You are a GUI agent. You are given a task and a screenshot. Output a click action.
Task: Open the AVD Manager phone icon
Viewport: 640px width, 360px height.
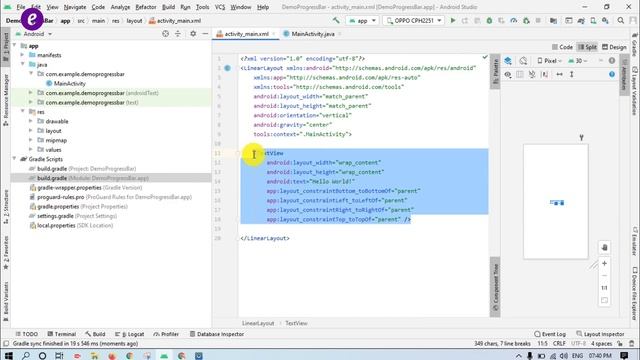[x=593, y=20]
